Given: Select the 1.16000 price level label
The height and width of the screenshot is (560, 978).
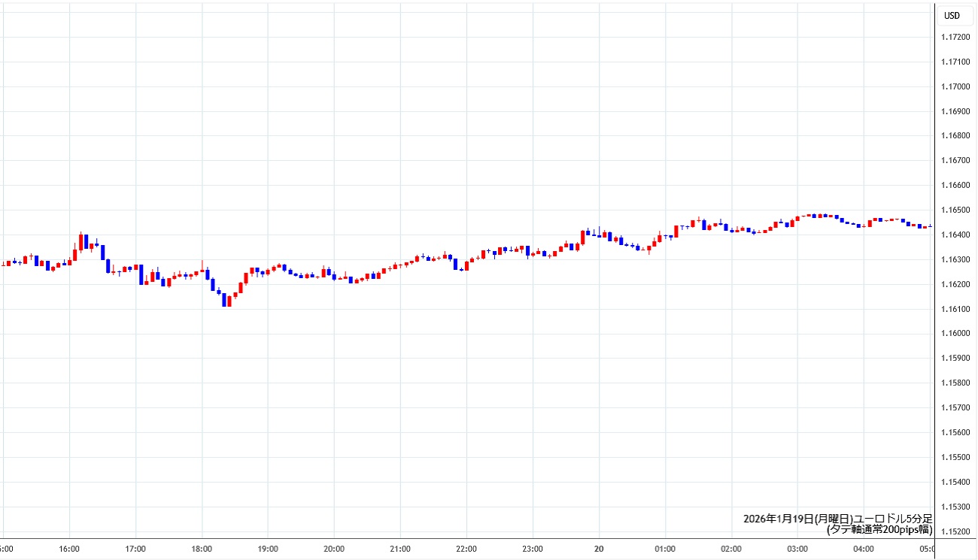Looking at the screenshot, I should point(956,334).
